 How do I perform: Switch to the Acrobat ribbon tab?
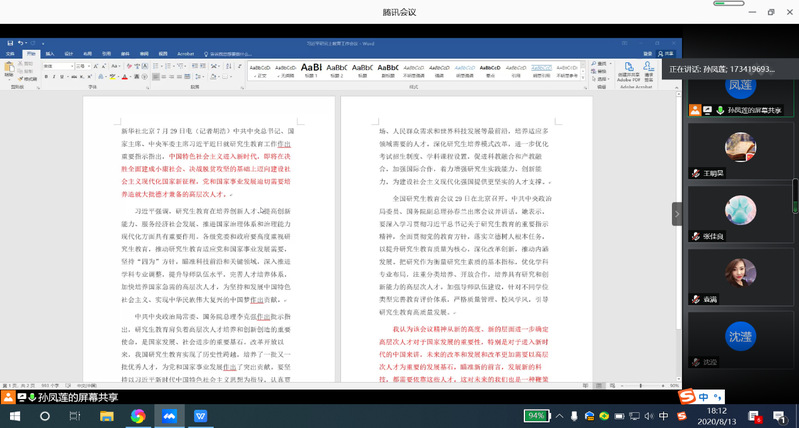pyautogui.click(x=184, y=52)
